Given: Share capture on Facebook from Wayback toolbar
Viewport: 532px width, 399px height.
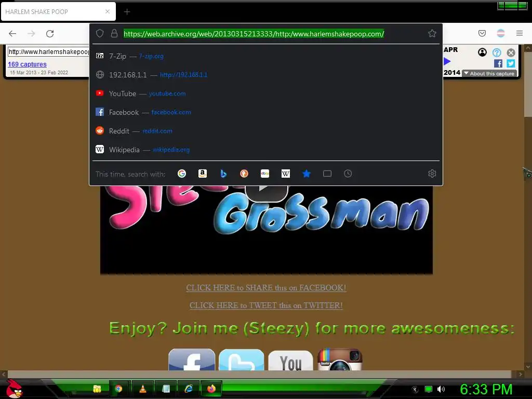Looking at the screenshot, I should tap(498, 63).
